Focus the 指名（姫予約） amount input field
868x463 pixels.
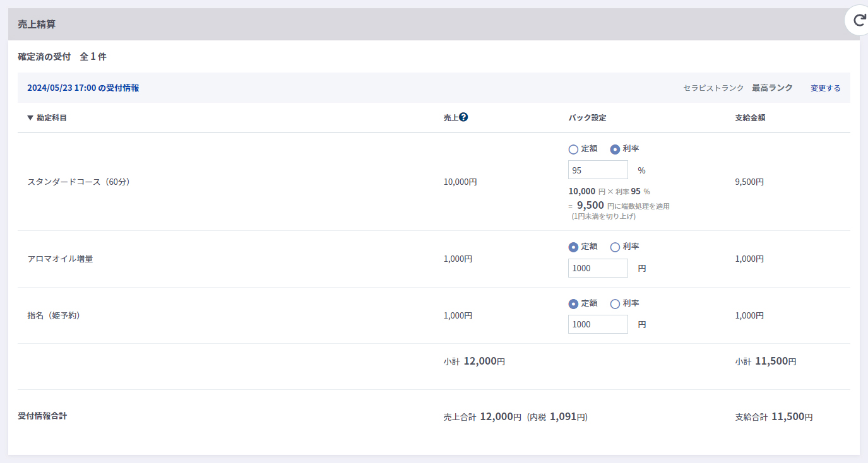[x=597, y=324]
